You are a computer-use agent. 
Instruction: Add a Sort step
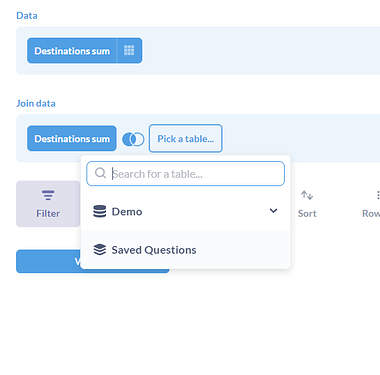point(307,204)
